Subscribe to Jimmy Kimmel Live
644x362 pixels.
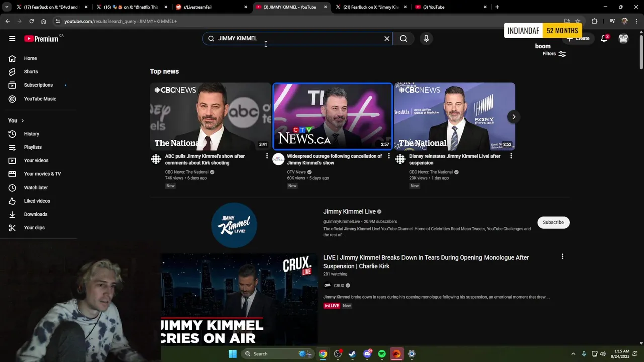pyautogui.click(x=553, y=222)
